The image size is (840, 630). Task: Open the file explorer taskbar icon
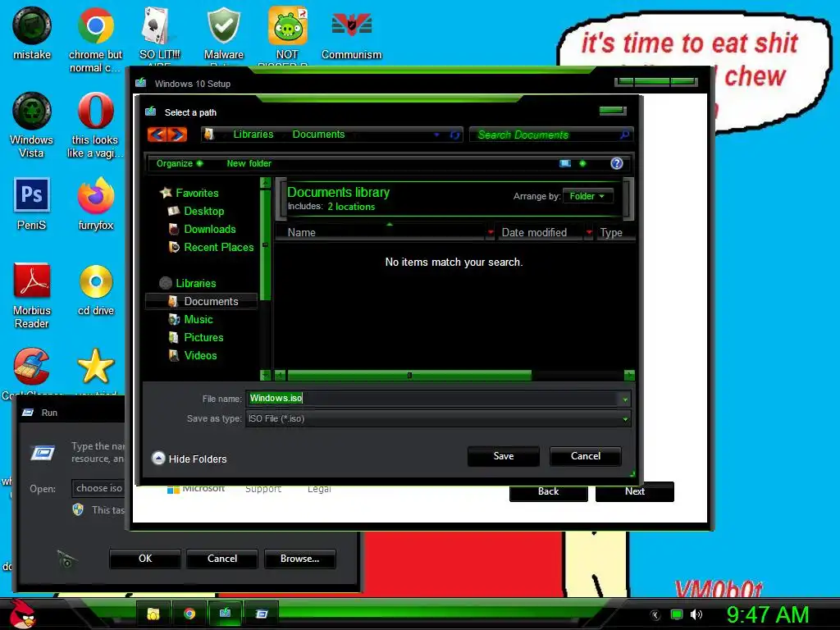[153, 614]
